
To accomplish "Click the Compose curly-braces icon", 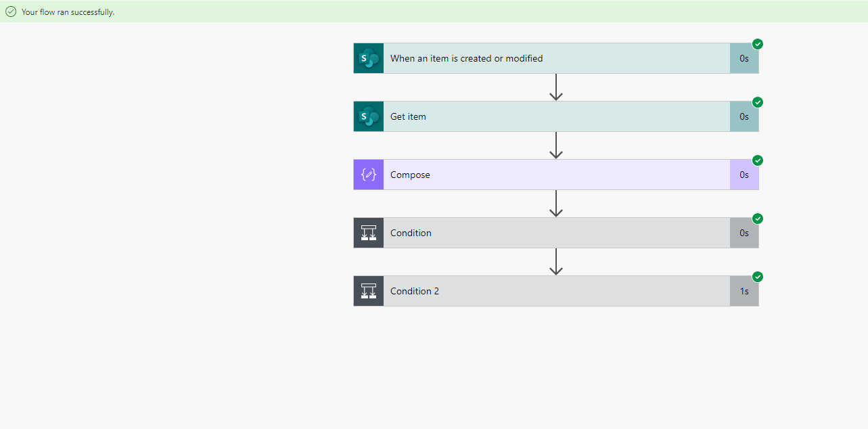I will click(x=369, y=175).
